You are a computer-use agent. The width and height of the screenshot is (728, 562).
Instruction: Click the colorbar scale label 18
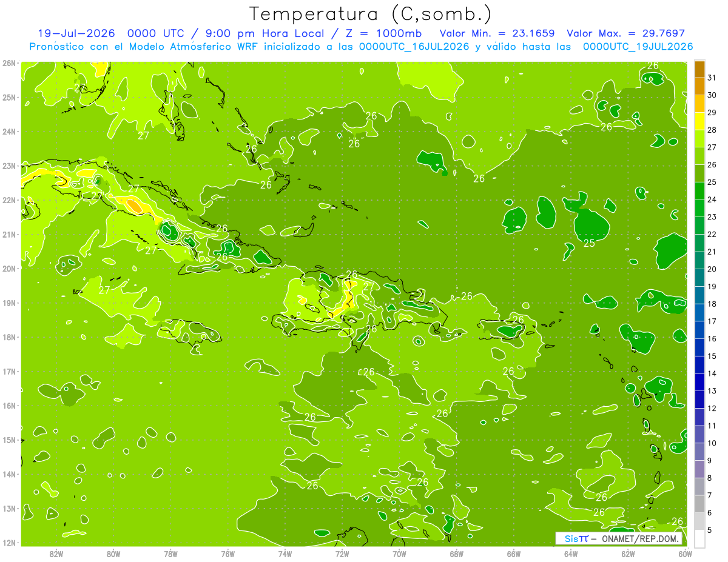(712, 304)
